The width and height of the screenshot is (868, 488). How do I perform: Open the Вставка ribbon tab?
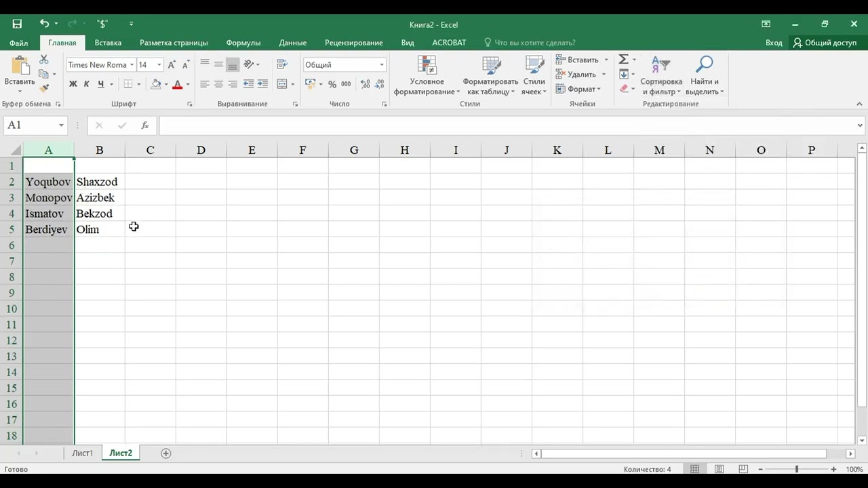pyautogui.click(x=108, y=43)
